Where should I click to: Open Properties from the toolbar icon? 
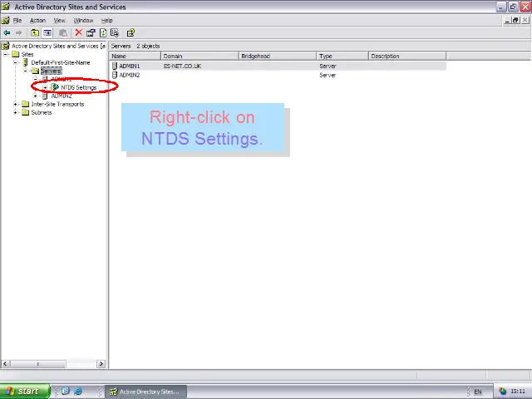91,33
